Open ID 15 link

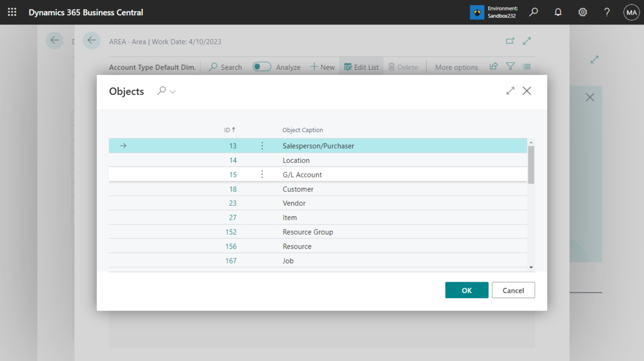pos(233,175)
